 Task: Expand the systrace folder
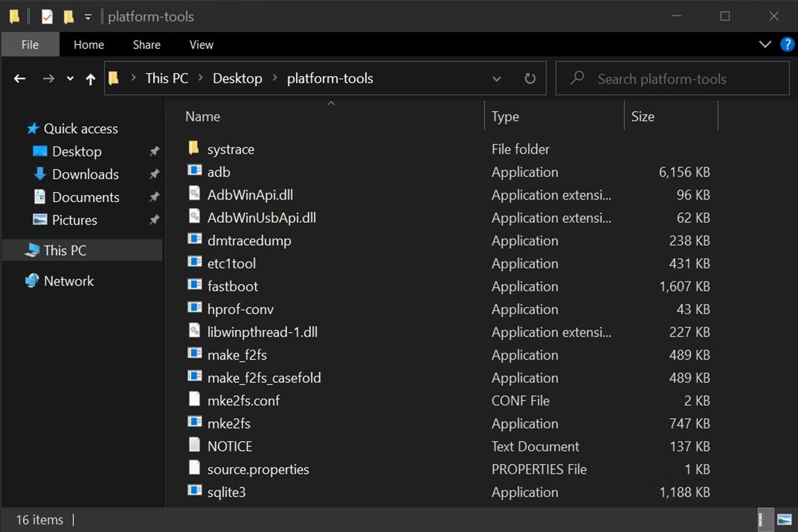(x=230, y=148)
